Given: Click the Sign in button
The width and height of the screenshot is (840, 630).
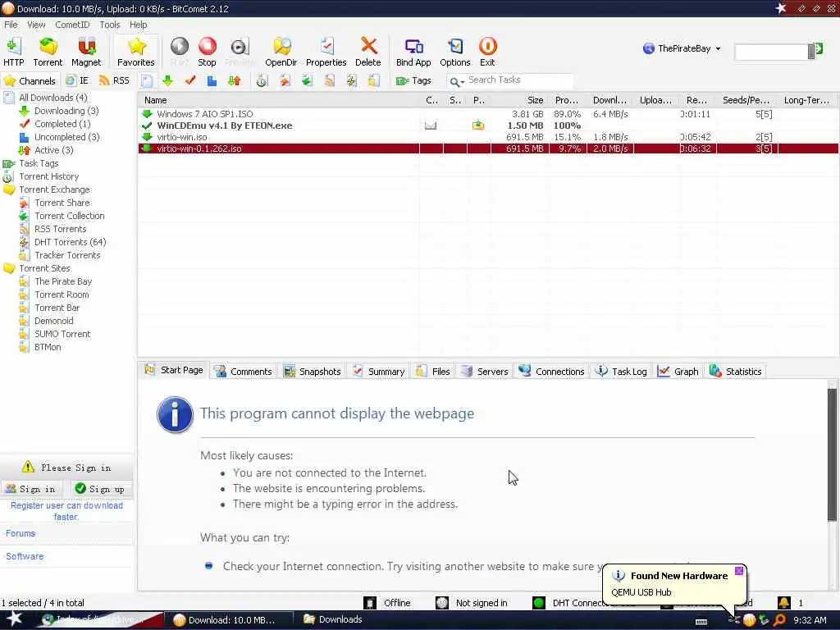Looking at the screenshot, I should point(31,489).
